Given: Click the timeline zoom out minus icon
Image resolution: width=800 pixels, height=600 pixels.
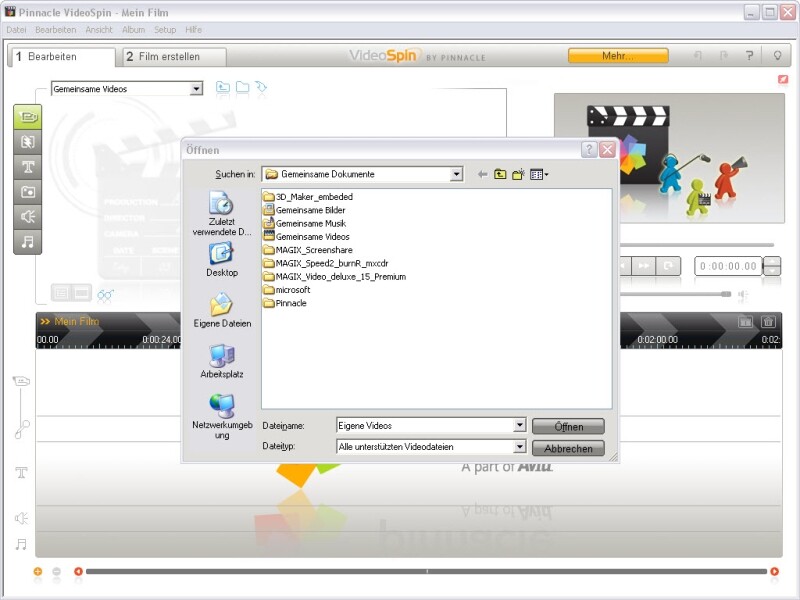Looking at the screenshot, I should click(x=57, y=571).
